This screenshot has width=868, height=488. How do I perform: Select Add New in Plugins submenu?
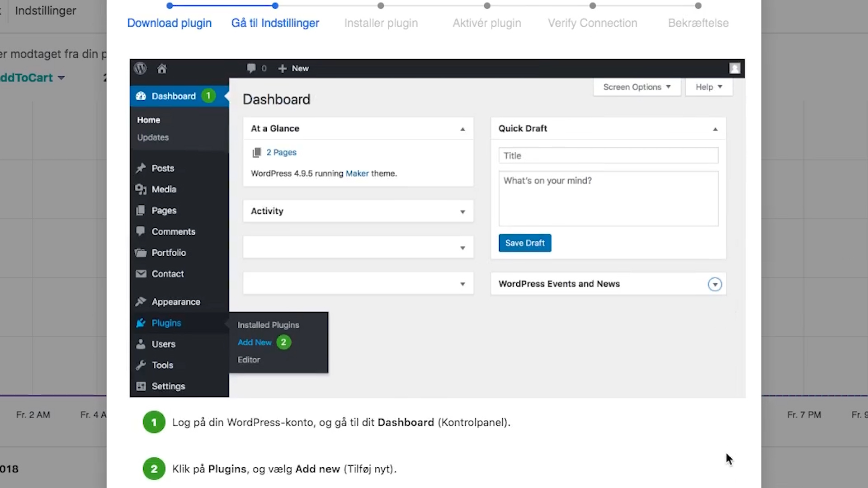pos(255,343)
